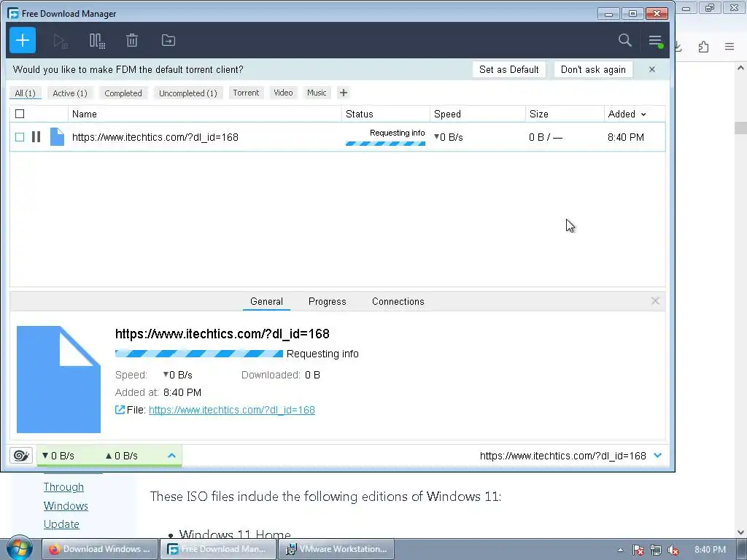Select the itechtics URL name in list row

155,137
